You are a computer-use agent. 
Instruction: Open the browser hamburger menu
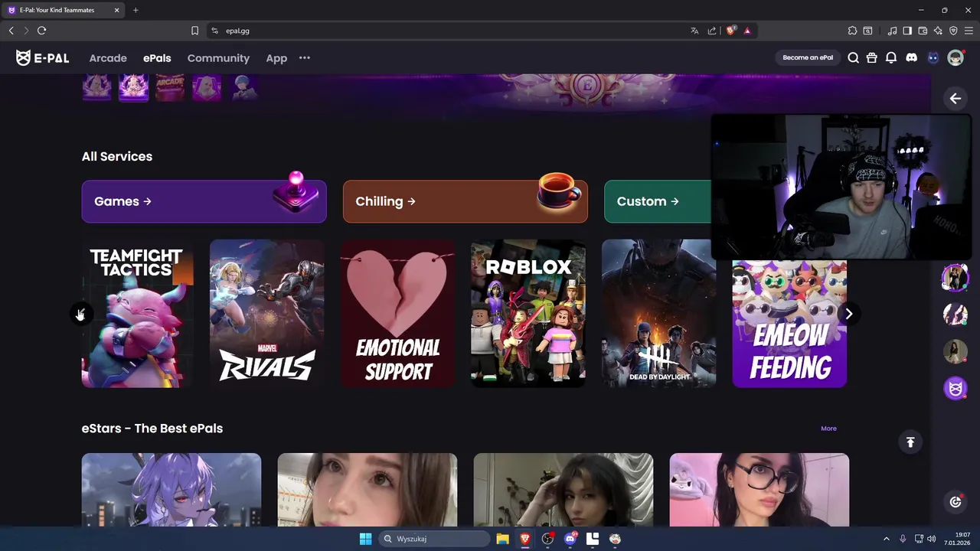(969, 31)
